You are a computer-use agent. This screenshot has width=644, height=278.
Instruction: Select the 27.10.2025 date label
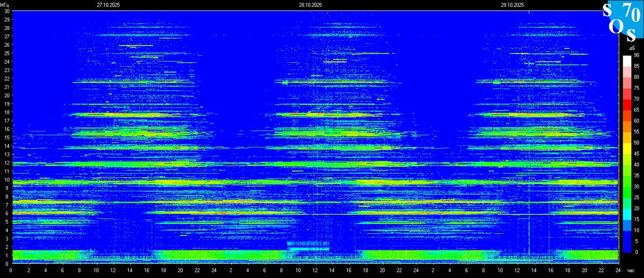(108, 5)
